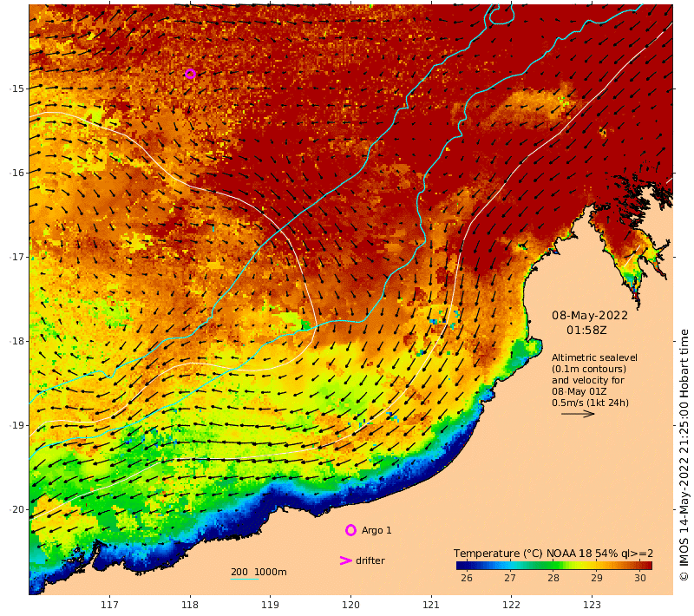Click colorbar tick label 27
This screenshot has width=694, height=616.
point(510,578)
